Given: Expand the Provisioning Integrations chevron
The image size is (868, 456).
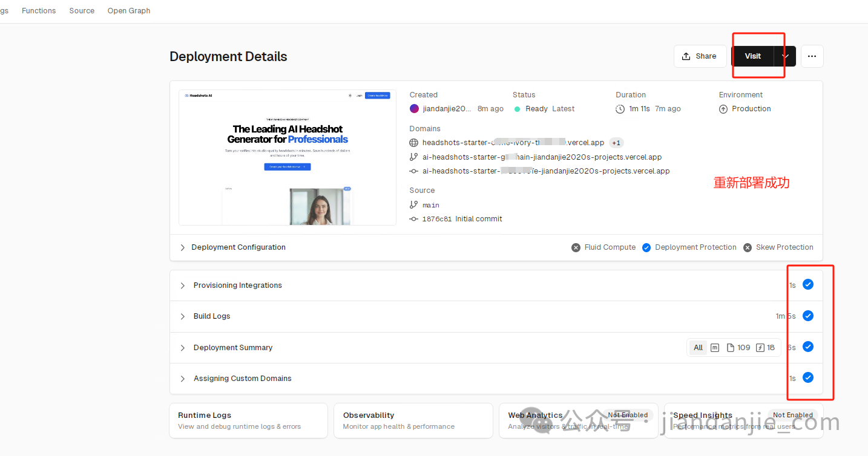Looking at the screenshot, I should [182, 285].
